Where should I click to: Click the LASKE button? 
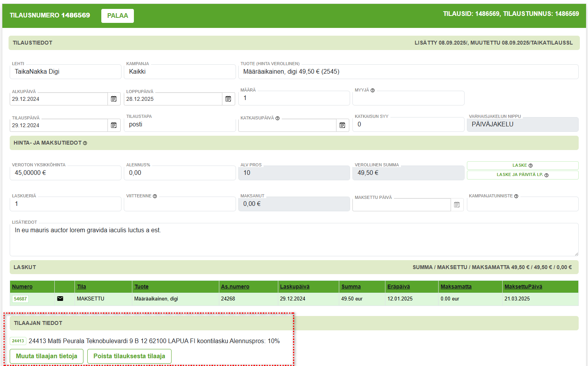522,166
